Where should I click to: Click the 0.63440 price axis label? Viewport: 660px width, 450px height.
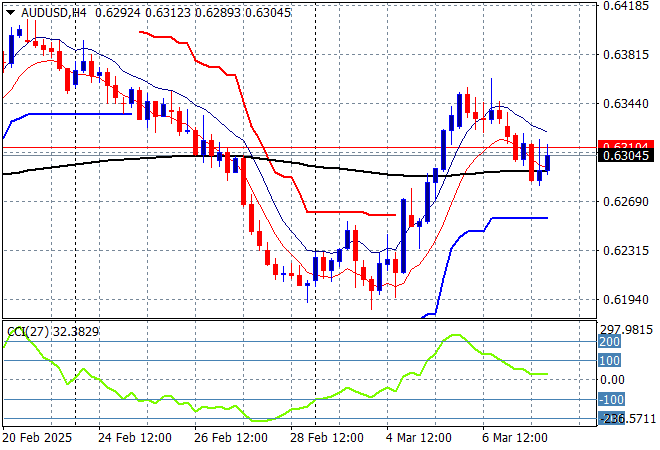[625, 104]
